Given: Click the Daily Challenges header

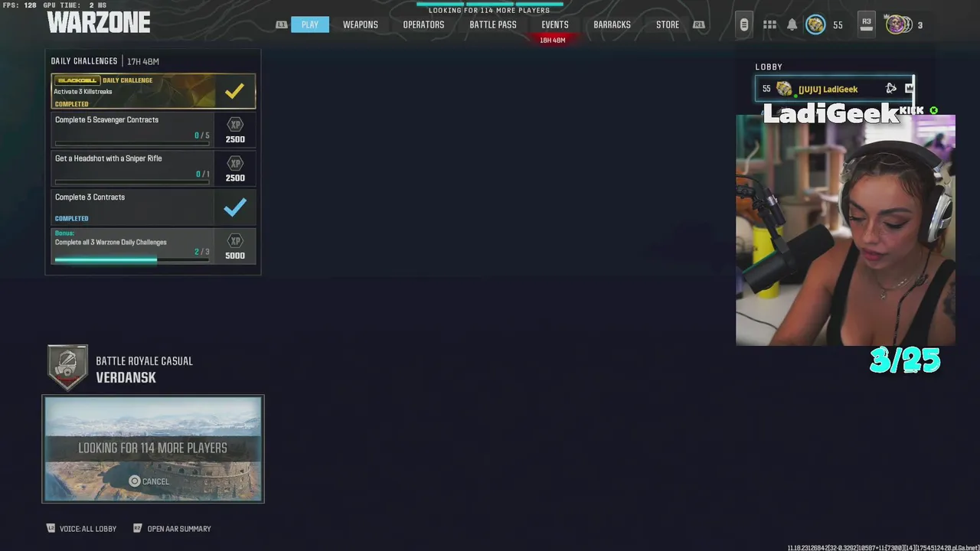Looking at the screenshot, I should [x=84, y=61].
